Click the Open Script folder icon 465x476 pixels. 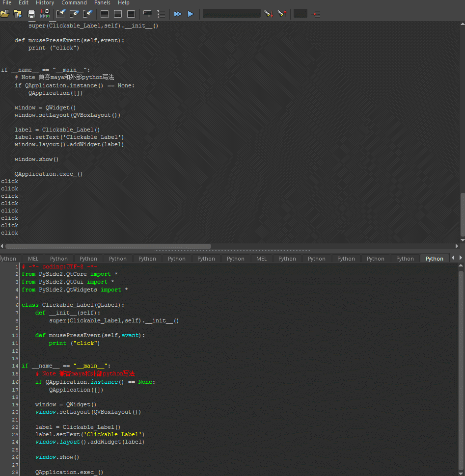5,14
